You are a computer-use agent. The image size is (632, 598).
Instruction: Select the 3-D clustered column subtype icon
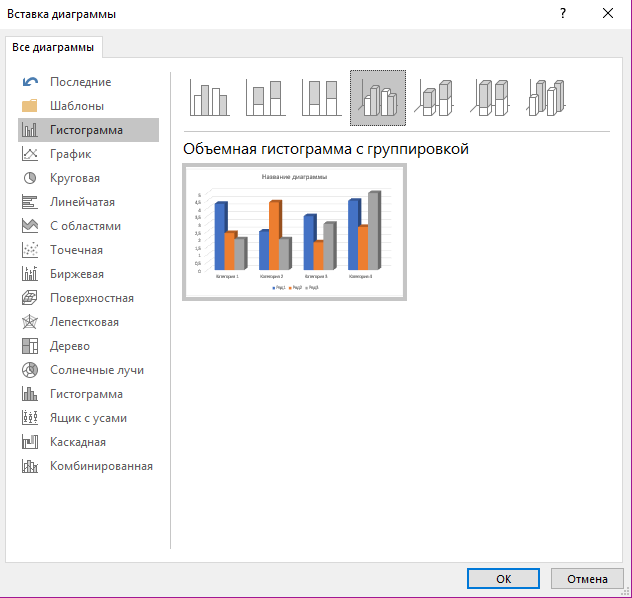[x=378, y=98]
